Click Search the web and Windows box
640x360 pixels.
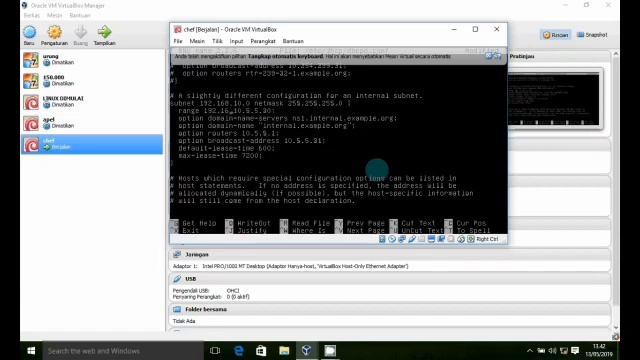coord(123,351)
